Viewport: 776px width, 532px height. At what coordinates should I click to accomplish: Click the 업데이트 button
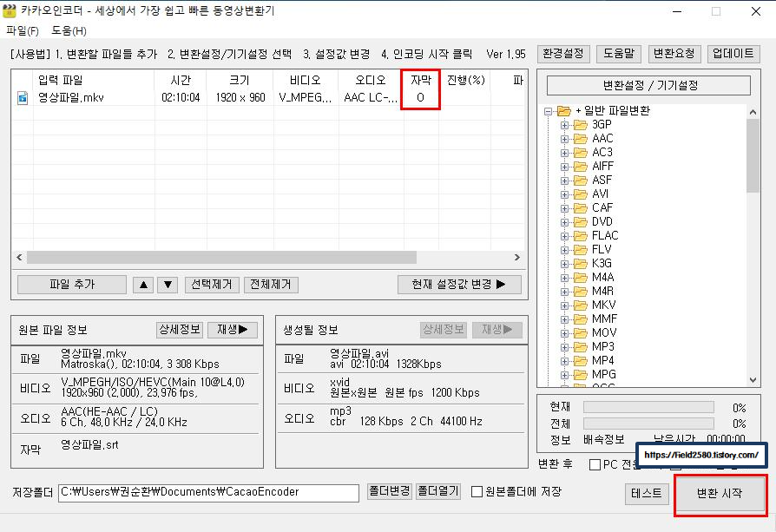tap(733, 54)
